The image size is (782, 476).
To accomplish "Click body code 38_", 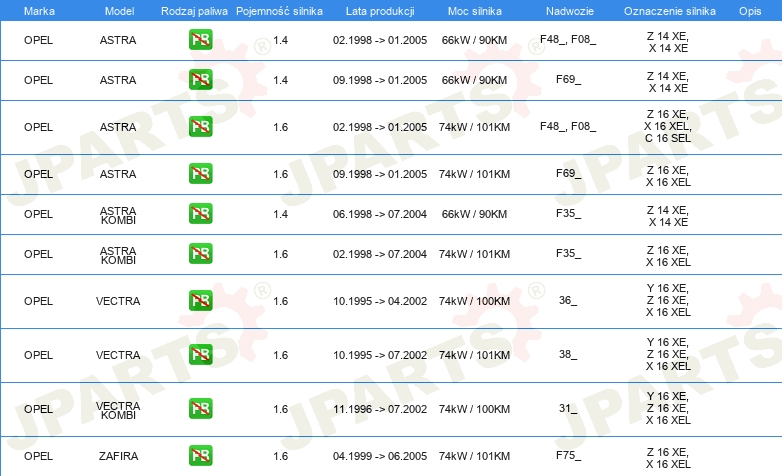I will tap(568, 354).
